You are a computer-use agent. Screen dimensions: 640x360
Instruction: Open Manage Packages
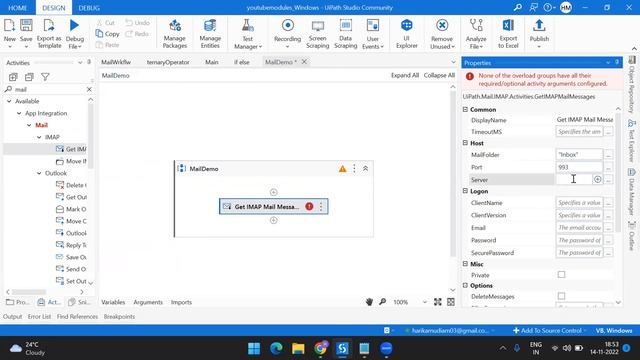pos(175,33)
